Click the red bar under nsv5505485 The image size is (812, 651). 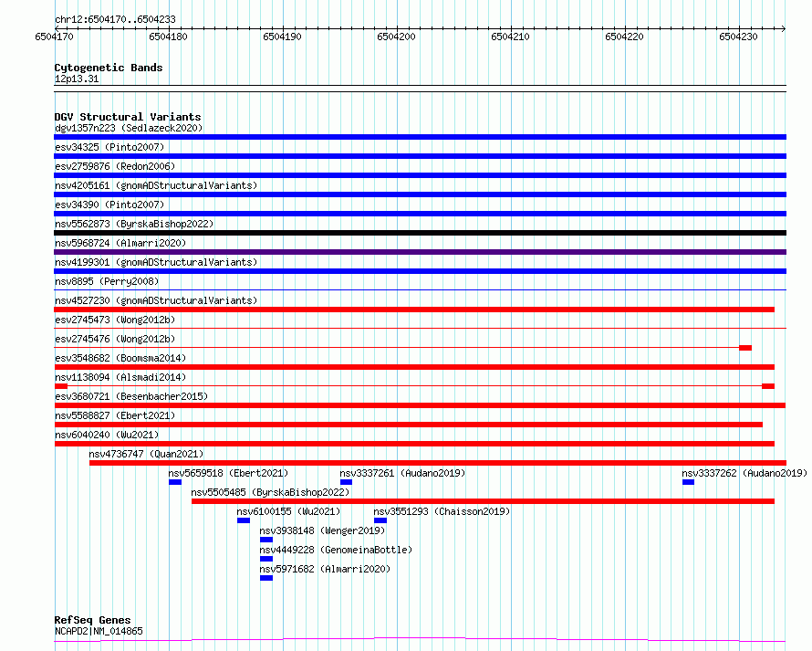tap(484, 501)
